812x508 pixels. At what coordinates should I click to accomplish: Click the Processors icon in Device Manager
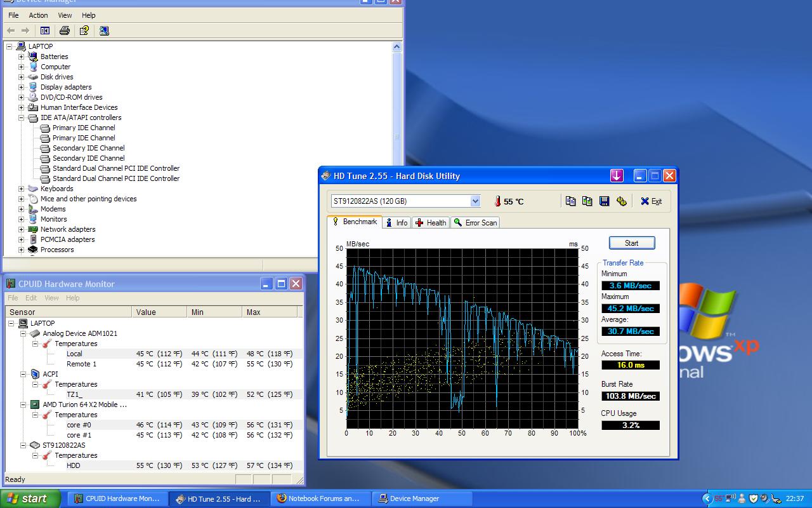click(33, 250)
